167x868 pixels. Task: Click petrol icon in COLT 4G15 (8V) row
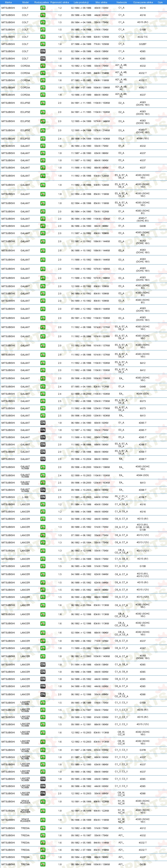point(42,23)
